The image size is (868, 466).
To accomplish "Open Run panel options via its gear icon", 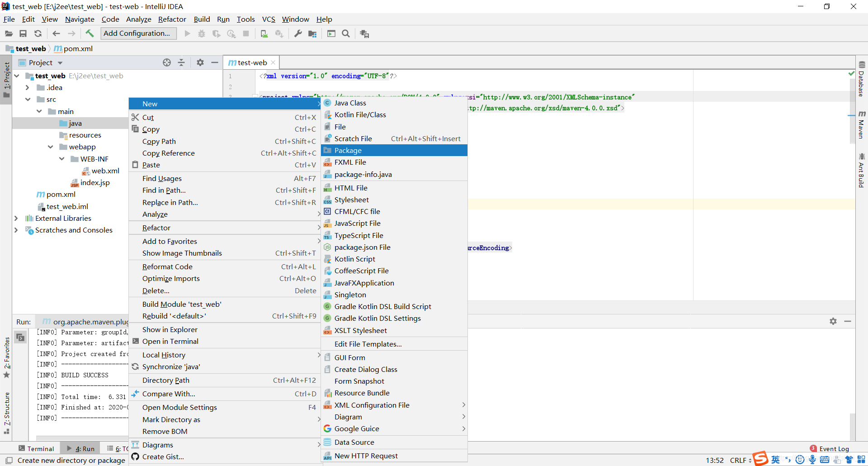I will [x=833, y=321].
